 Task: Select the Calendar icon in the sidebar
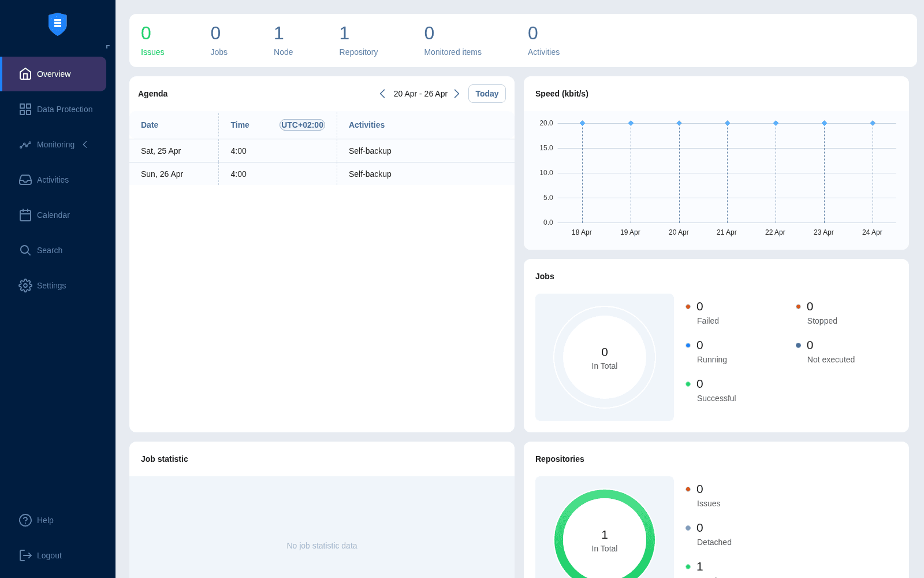[25, 214]
